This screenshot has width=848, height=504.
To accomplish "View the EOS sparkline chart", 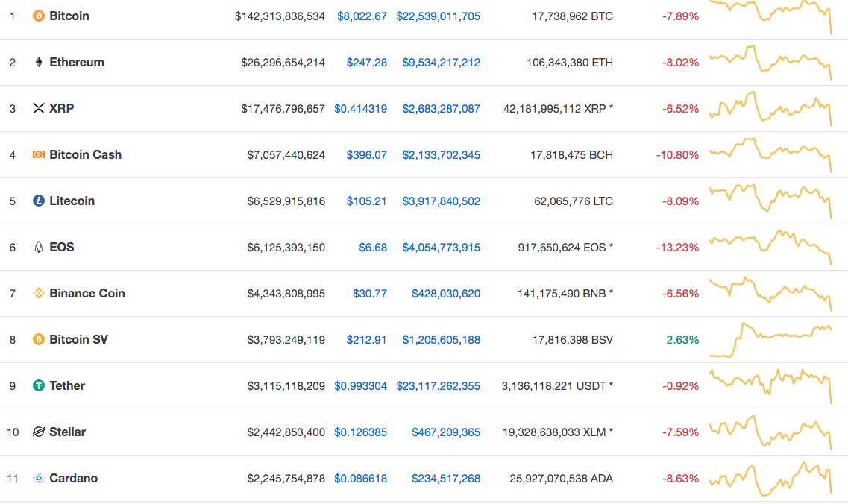I will [770, 247].
